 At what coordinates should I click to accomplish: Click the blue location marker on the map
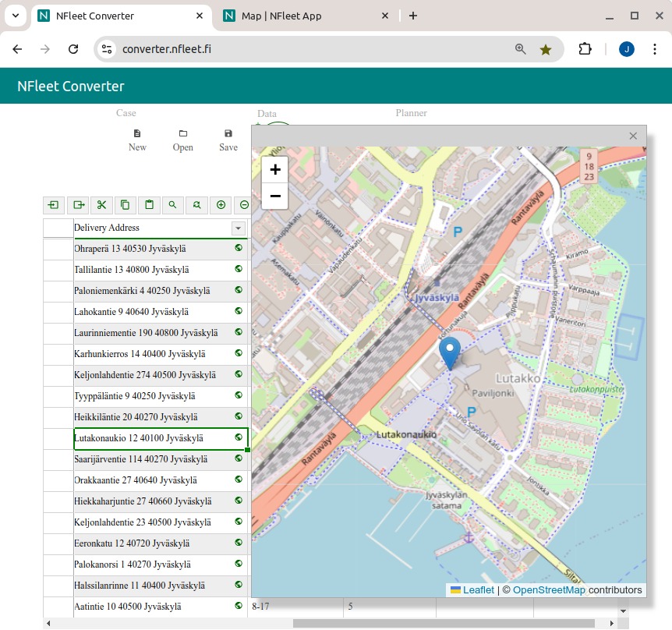450,352
